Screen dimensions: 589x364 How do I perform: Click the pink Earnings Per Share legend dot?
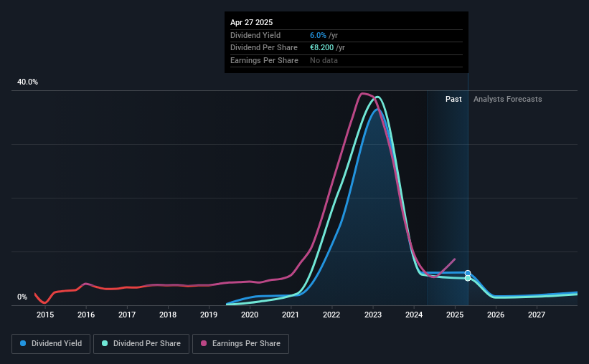204,343
